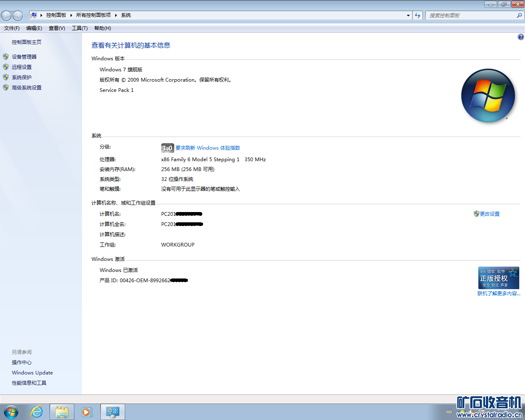Screen dimensions: 525x420
Task: Open 高级系统设置 from the sidebar
Action: point(27,88)
